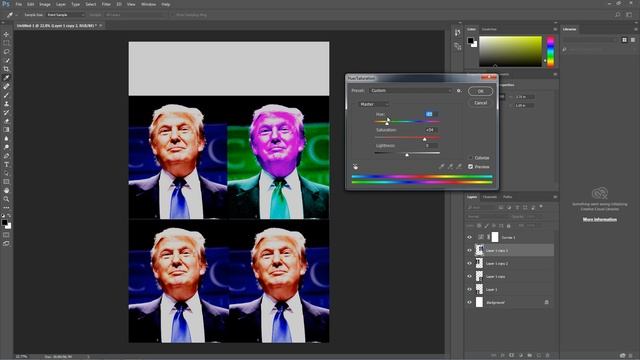
Task: Click the on-image adjustment hand icon
Action: coord(356,167)
